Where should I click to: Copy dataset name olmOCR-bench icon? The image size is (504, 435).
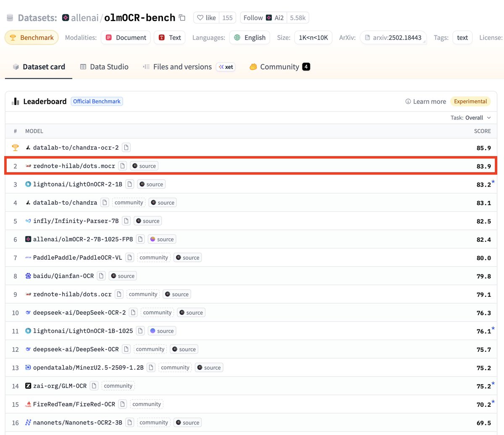(182, 18)
